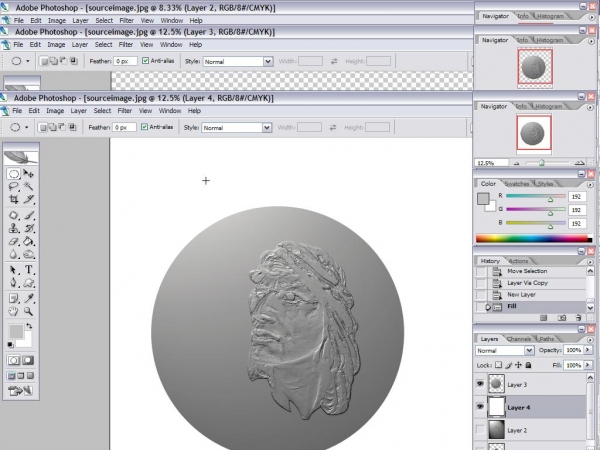Select the History Brush tool
Image resolution: width=600 pixels, height=450 pixels.
[x=28, y=228]
